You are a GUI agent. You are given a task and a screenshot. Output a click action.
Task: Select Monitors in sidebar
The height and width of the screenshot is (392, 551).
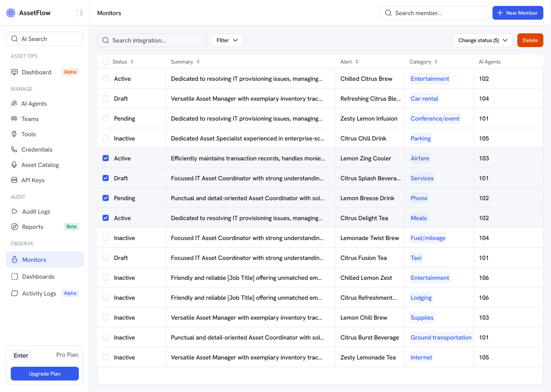45,260
